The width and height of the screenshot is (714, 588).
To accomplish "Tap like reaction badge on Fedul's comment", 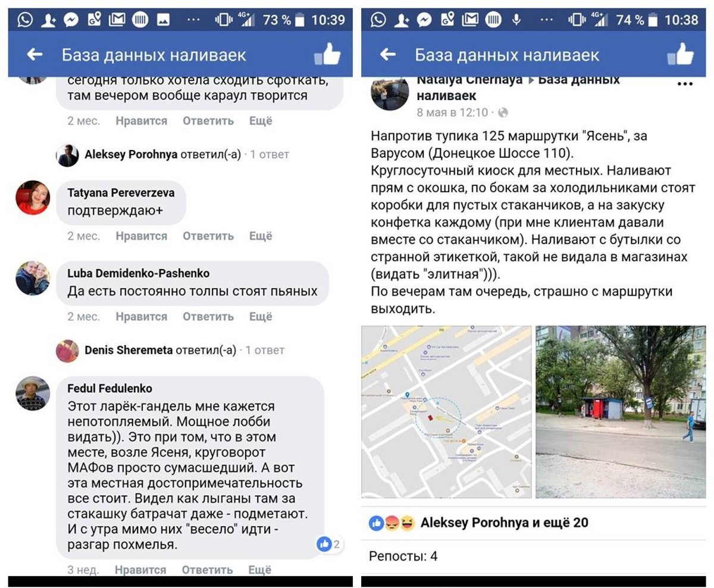I will (328, 543).
